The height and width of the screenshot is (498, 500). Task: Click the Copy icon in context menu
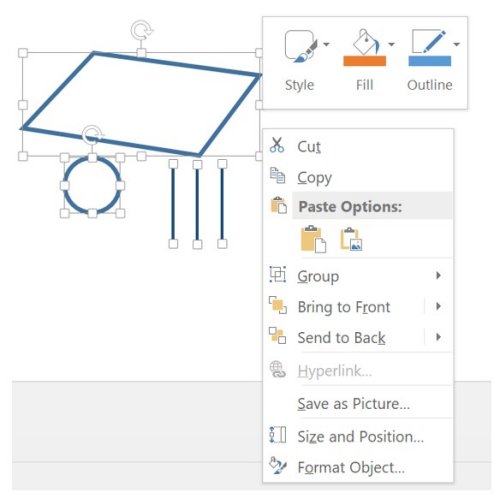click(277, 176)
